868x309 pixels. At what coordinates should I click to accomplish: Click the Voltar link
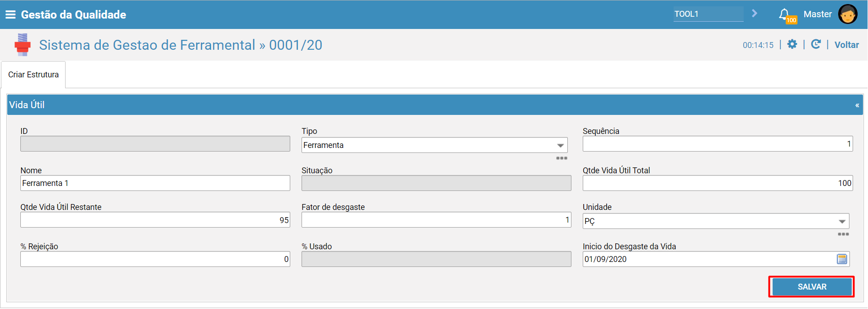846,45
